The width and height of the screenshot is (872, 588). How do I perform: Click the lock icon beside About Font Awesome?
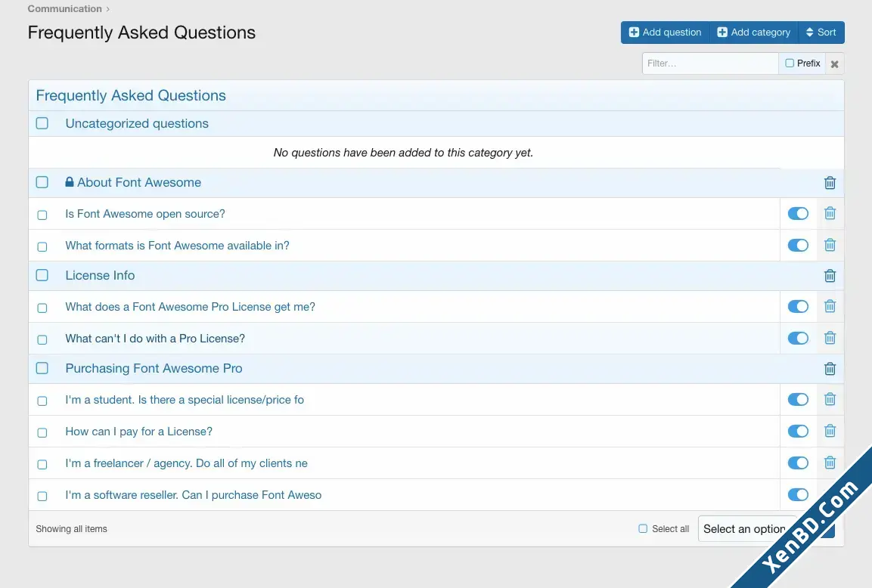(x=70, y=181)
